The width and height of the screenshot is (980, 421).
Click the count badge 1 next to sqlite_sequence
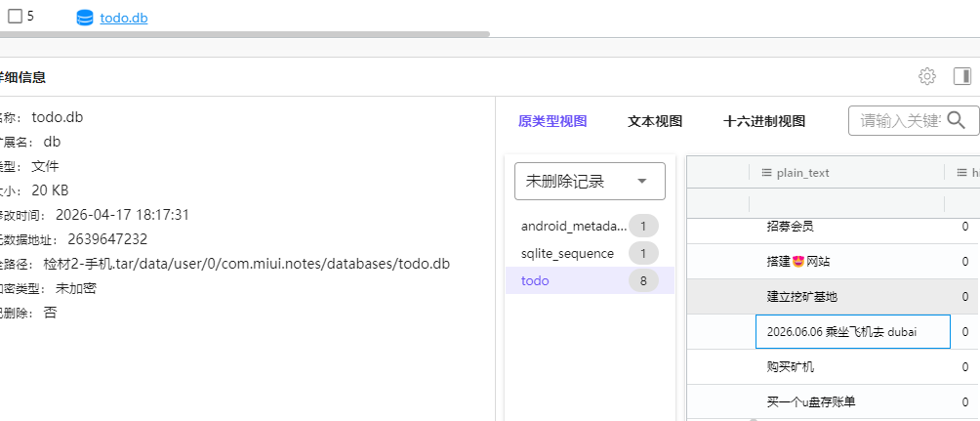coord(643,253)
